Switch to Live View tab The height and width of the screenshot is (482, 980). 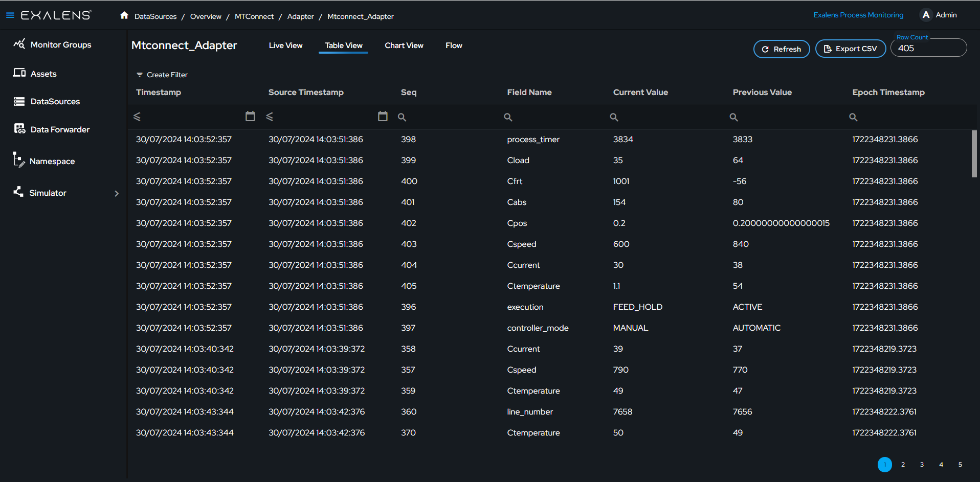(286, 45)
